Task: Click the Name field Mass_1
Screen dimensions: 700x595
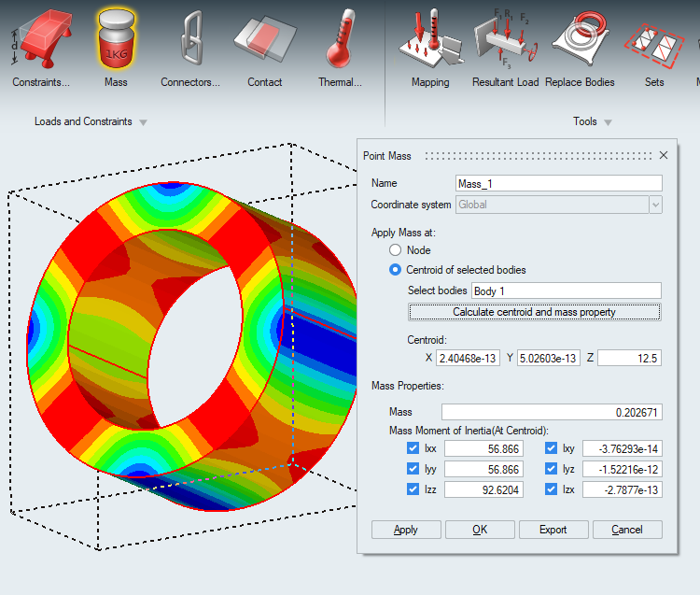Action: pos(558,184)
